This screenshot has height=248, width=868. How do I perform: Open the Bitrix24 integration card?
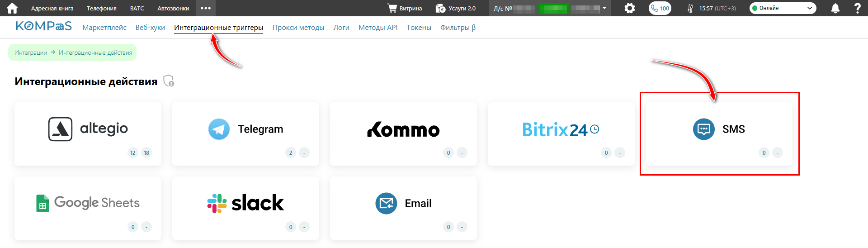[561, 134]
